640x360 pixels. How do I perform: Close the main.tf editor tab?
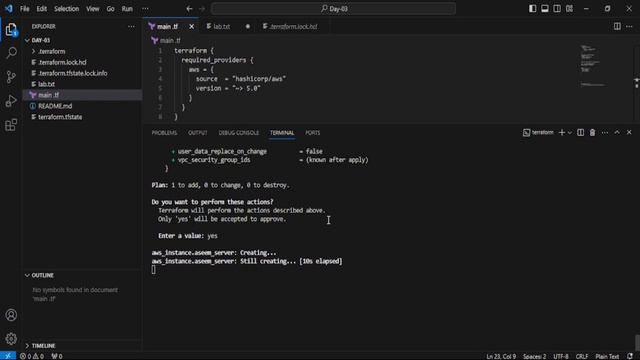(191, 27)
